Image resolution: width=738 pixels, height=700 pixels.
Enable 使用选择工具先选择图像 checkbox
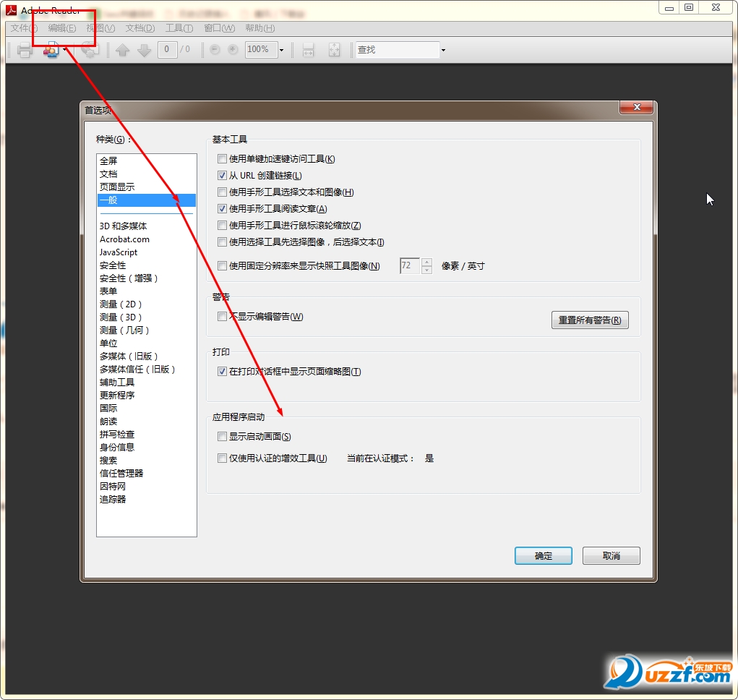point(222,242)
